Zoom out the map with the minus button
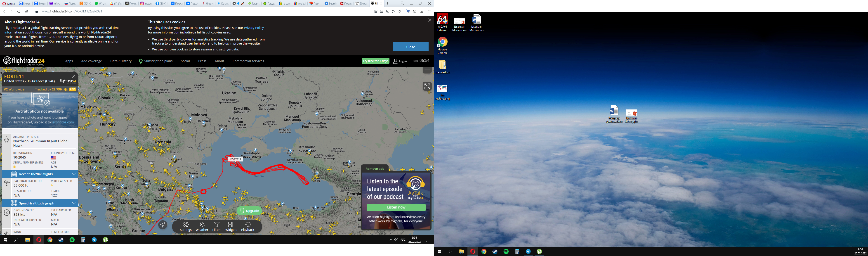 click(x=427, y=69)
